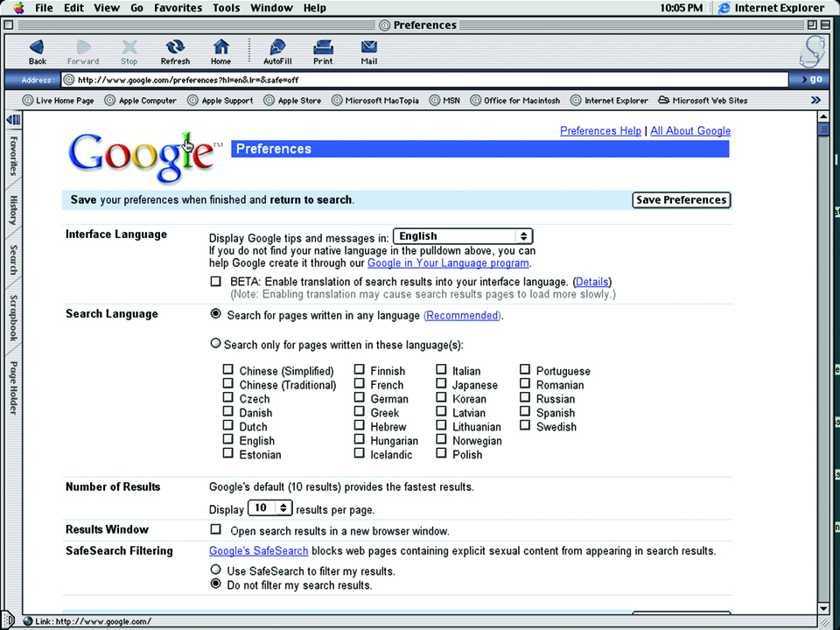Open the Microsoft MacTopia favorite
Viewport: 840px width, 630px height.
(x=375, y=100)
